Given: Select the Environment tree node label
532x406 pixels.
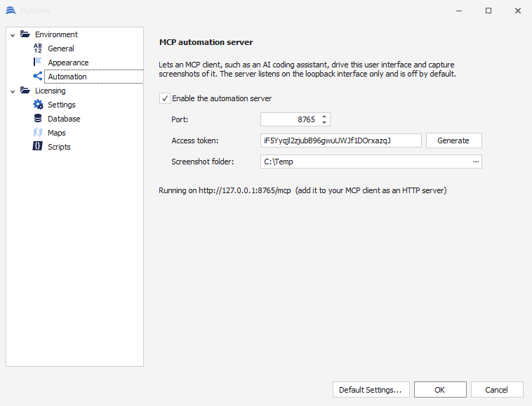Looking at the screenshot, I should [56, 34].
